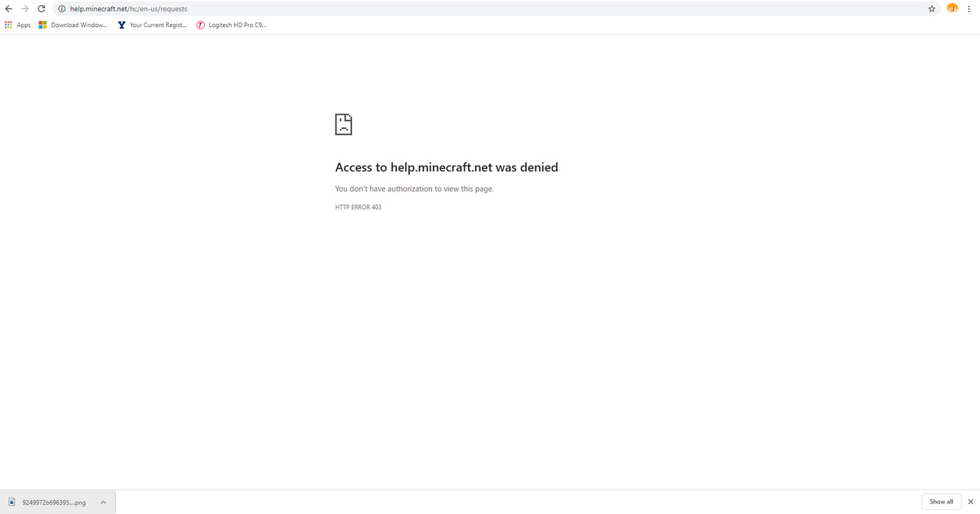This screenshot has height=514, width=980.
Task: Open the Your Current Regist... bookmark
Action: (x=152, y=25)
